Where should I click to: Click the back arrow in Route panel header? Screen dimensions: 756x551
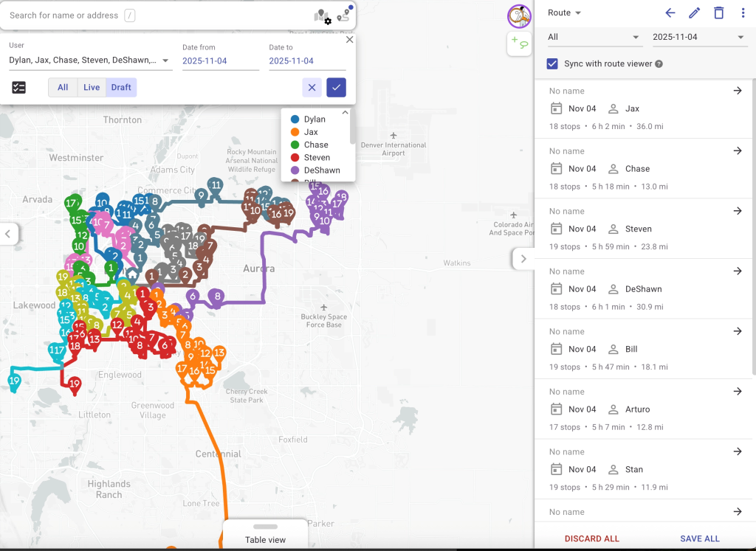pos(670,13)
